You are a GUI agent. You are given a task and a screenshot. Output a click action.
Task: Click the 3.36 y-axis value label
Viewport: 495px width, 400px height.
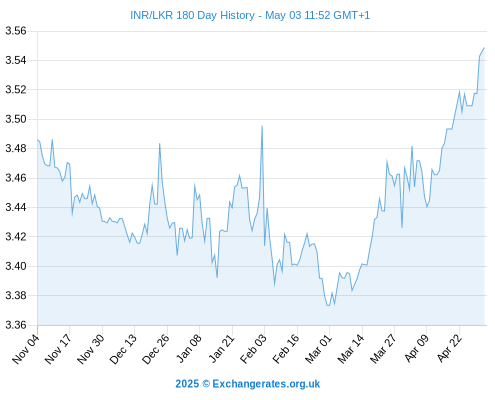click(16, 325)
